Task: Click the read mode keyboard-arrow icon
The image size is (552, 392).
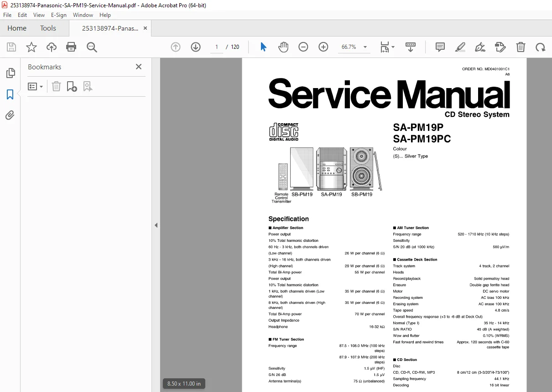Action: [411, 47]
